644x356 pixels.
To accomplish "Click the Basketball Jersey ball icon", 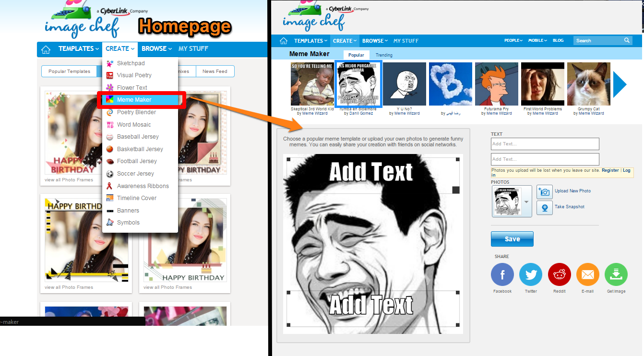I will (110, 149).
